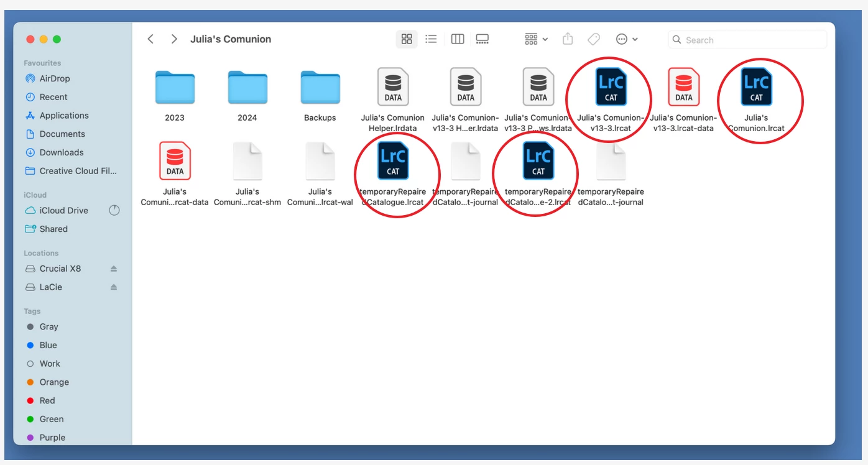Open the group-by options dropdown

coord(536,39)
